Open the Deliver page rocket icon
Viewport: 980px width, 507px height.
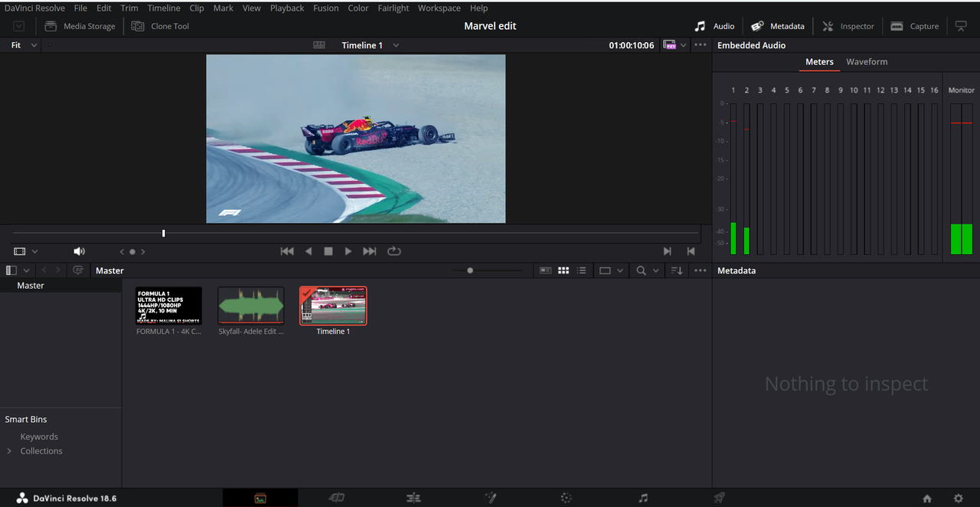click(x=719, y=498)
